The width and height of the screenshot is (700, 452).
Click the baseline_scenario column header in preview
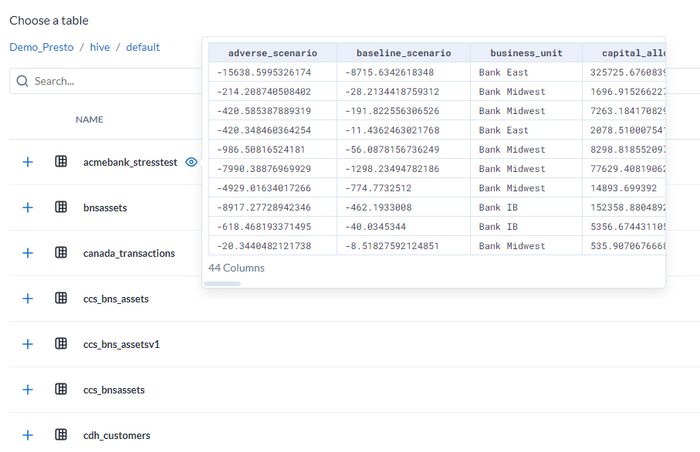click(404, 53)
